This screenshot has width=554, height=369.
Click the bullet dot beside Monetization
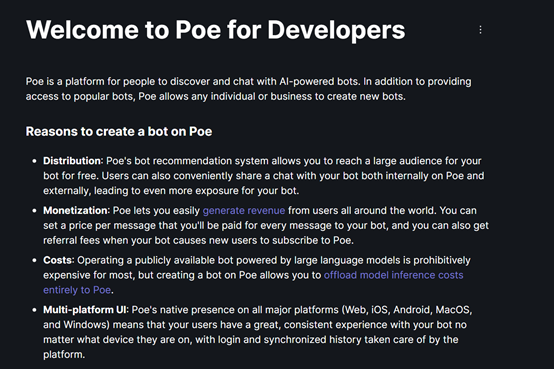pos(34,211)
